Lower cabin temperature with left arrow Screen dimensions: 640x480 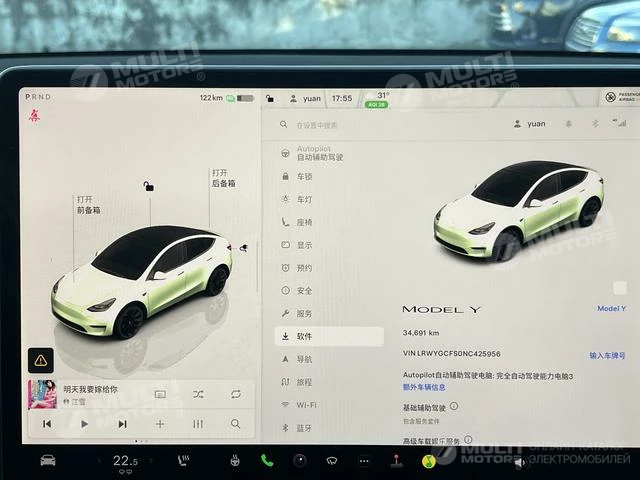98,461
